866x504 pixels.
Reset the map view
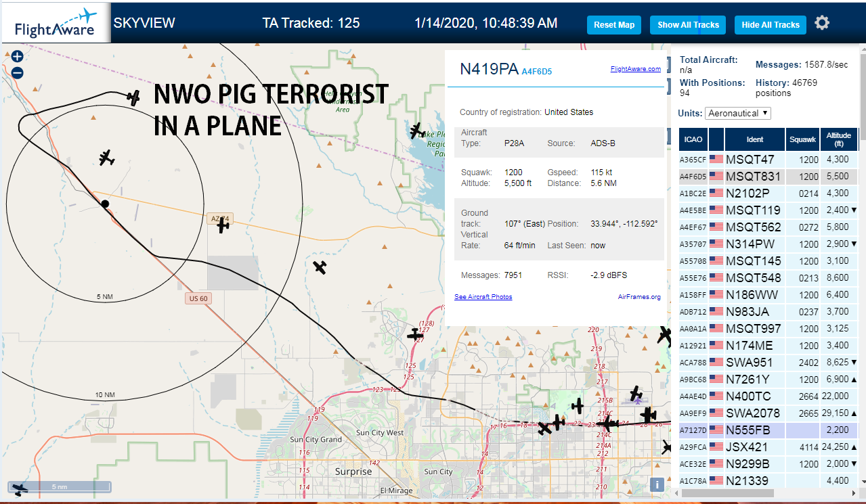click(614, 25)
